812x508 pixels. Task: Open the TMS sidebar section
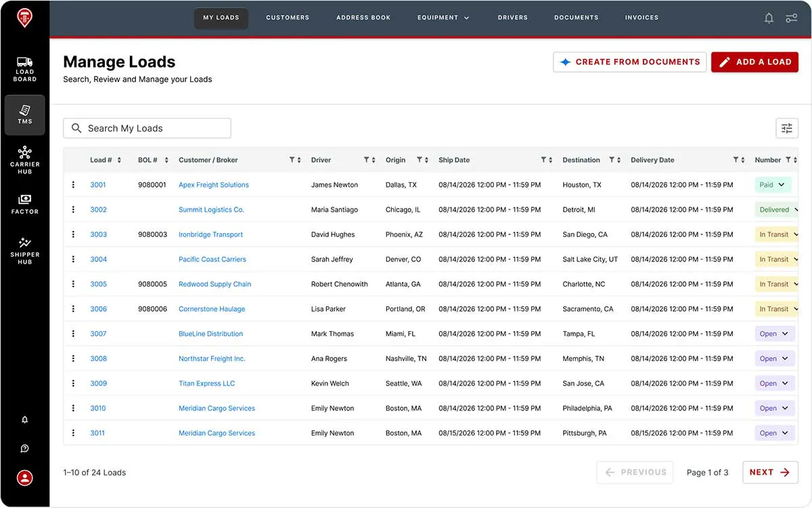[x=24, y=114]
